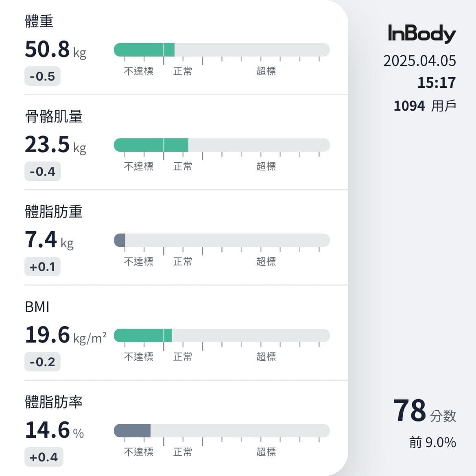Select the 骨骼肌量 progress bar
The width and height of the screenshot is (476, 476).
click(x=222, y=145)
